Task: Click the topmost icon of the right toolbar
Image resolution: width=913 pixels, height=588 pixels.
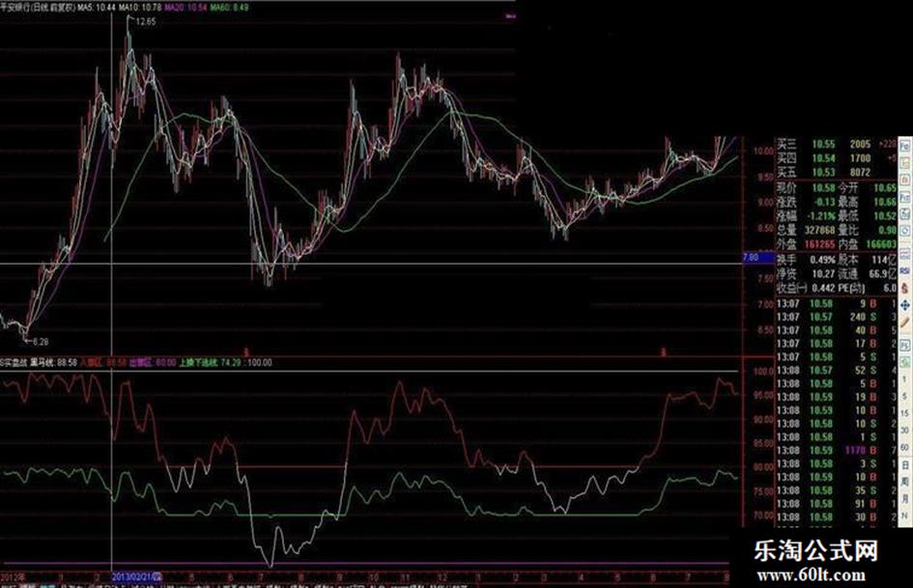Action: pyautogui.click(x=905, y=146)
